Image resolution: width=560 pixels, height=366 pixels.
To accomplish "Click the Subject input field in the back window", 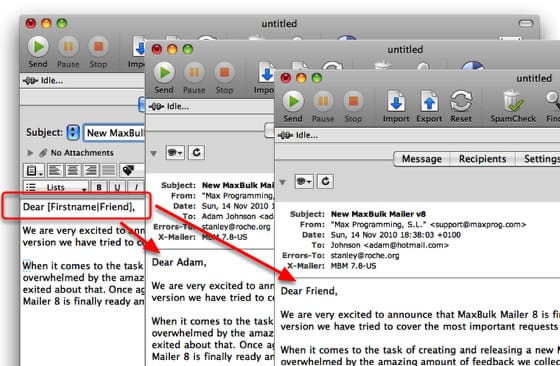I will (114, 133).
